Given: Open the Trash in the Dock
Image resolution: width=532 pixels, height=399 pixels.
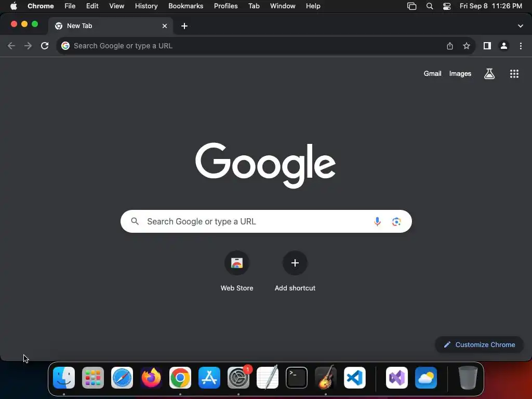Looking at the screenshot, I should [x=468, y=378].
